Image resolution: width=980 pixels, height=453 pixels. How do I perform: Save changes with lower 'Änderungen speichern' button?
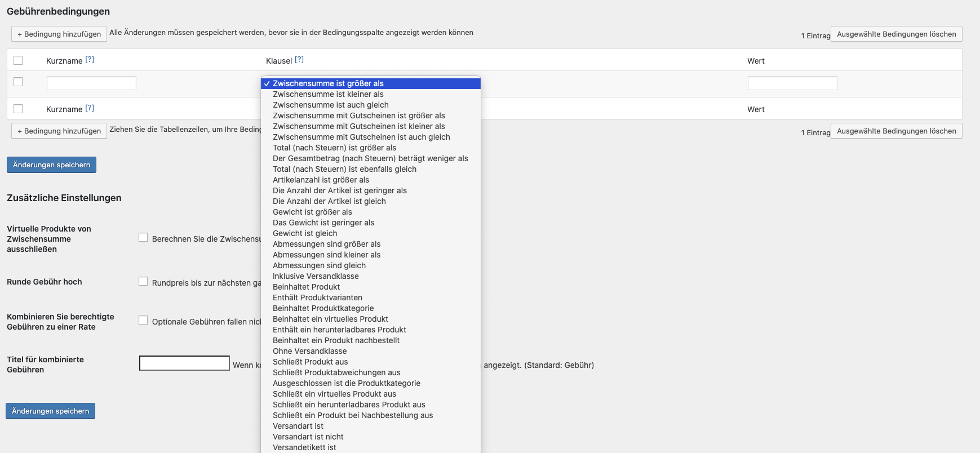click(50, 411)
